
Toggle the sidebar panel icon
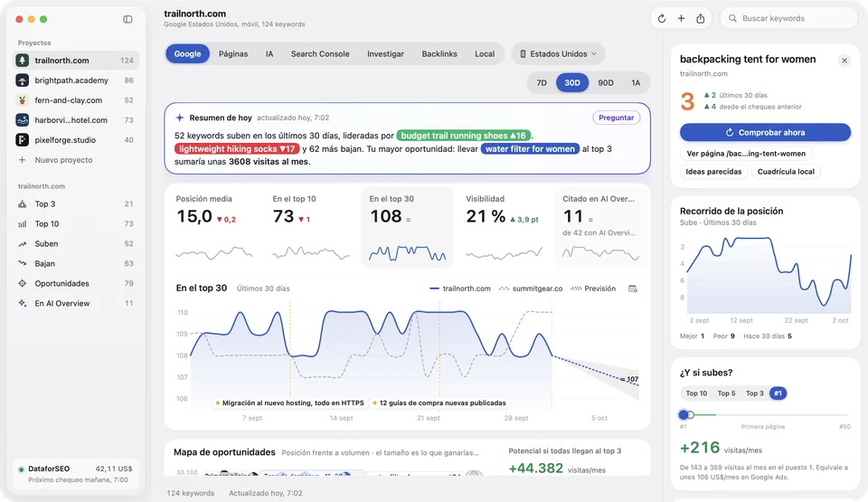[127, 19]
